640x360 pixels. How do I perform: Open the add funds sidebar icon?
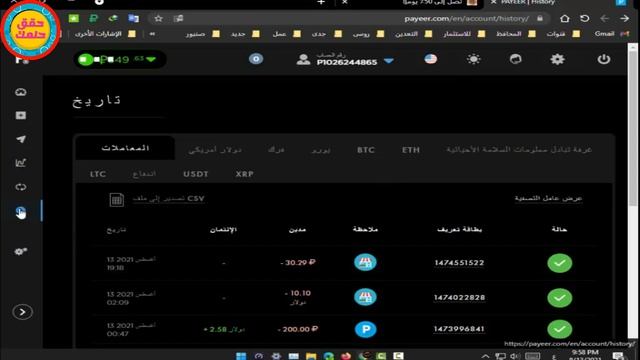[x=21, y=116]
